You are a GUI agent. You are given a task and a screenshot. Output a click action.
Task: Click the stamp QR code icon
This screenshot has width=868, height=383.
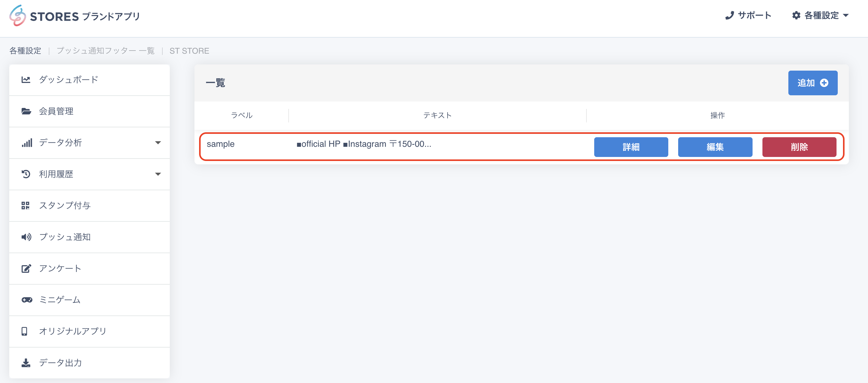(x=26, y=205)
